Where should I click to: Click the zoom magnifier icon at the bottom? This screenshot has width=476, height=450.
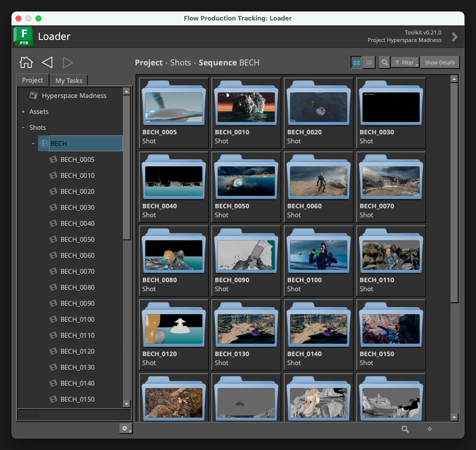tap(405, 429)
